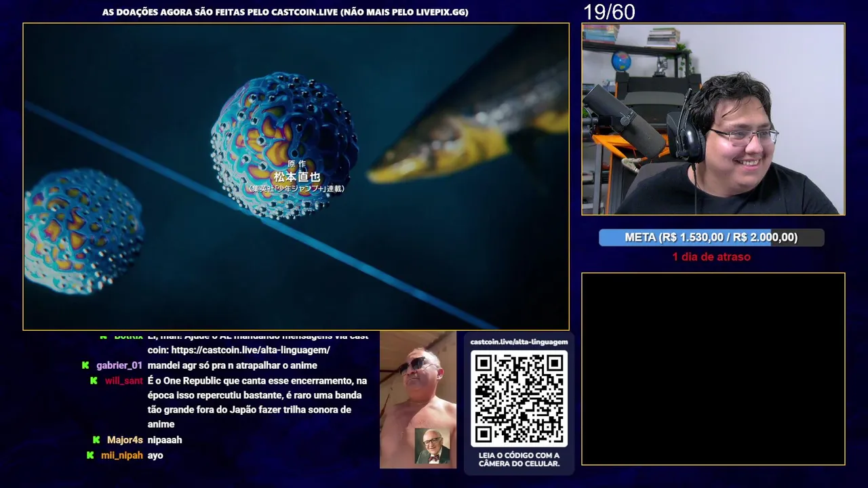Click the streamer webcam feed
Screen dimensions: 868x488
(x=713, y=119)
